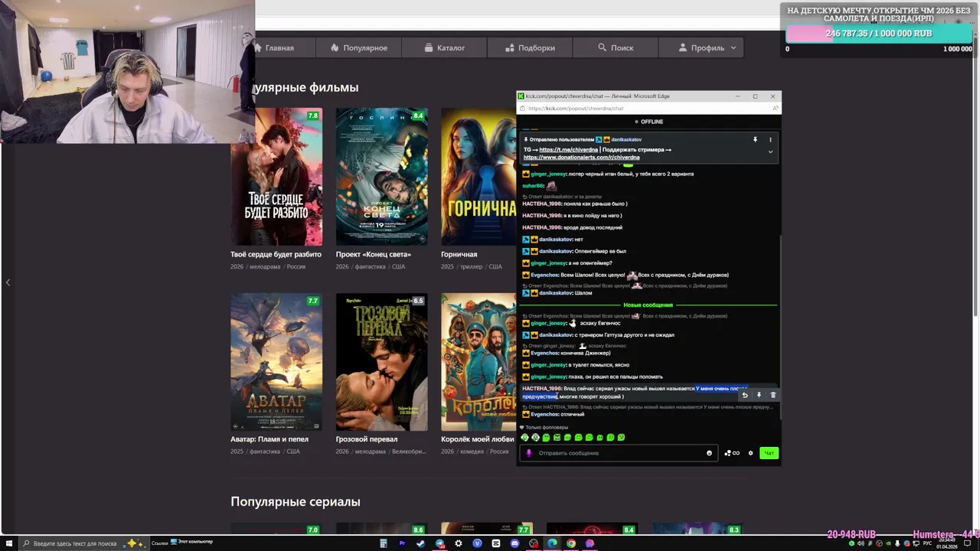Insert the third quick emote
980x551 pixels.
point(546,438)
